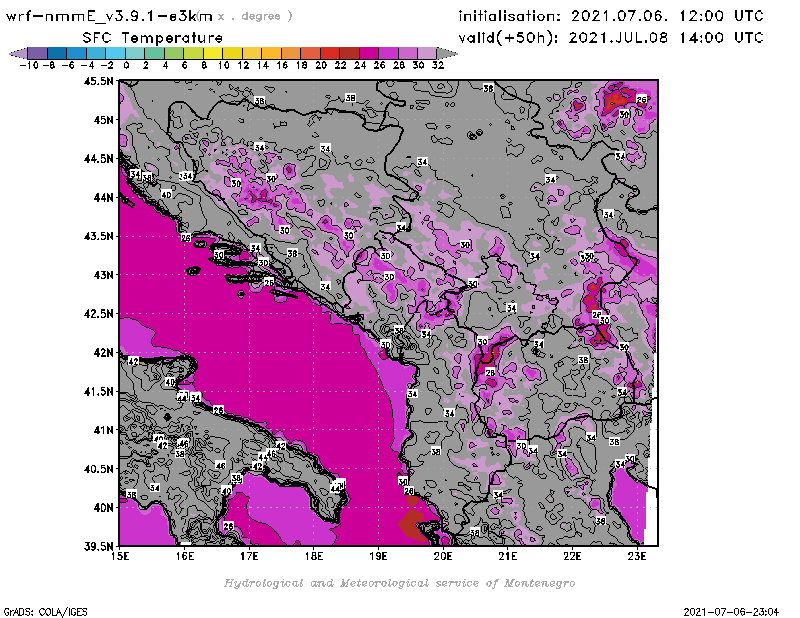The width and height of the screenshot is (800, 618).
Task: Click the colorbar label '0'
Action: 126,65
